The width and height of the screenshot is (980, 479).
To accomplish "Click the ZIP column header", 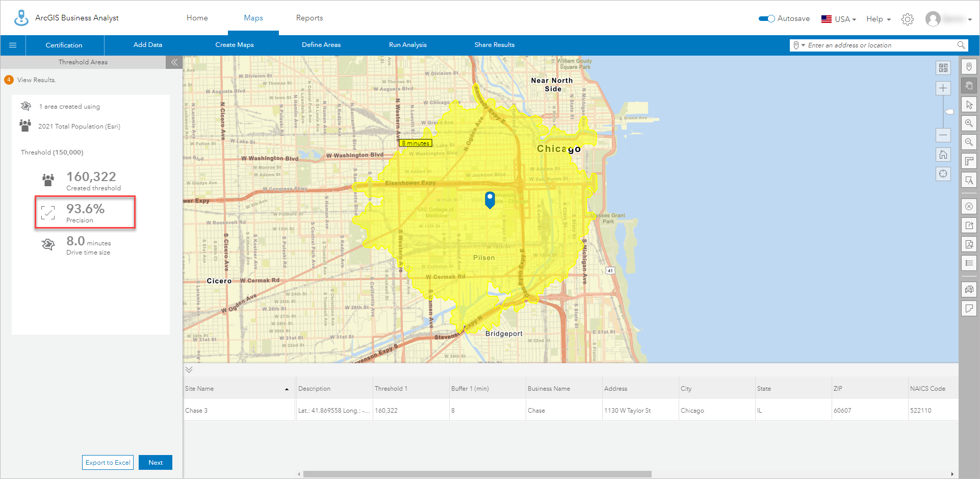I will click(x=869, y=389).
